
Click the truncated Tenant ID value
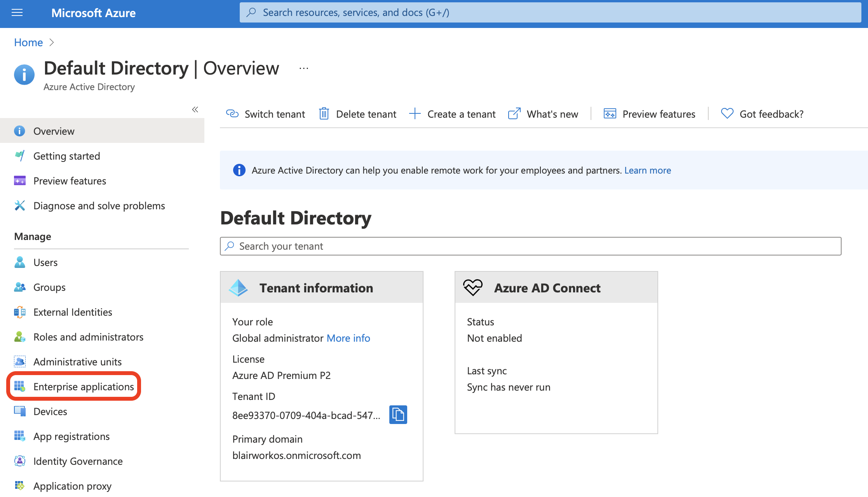coord(307,415)
